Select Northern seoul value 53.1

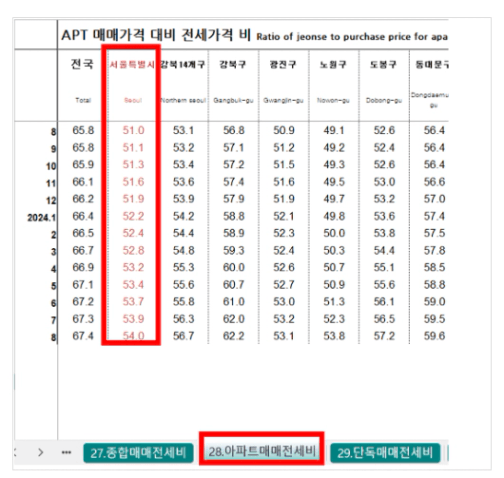pos(183,130)
